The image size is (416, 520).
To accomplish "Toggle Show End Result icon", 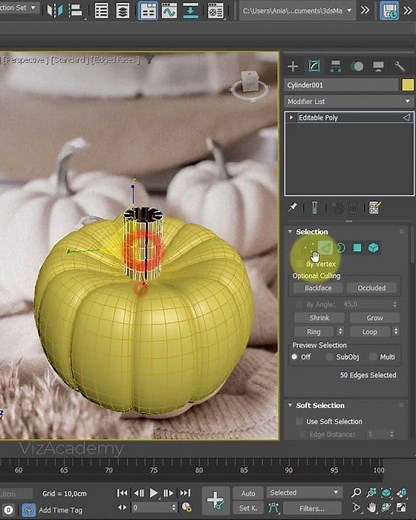I will (x=314, y=208).
